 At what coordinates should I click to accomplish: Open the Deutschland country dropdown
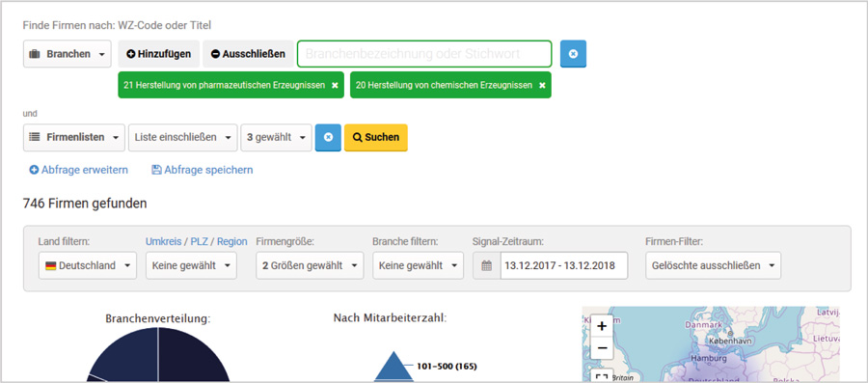88,265
